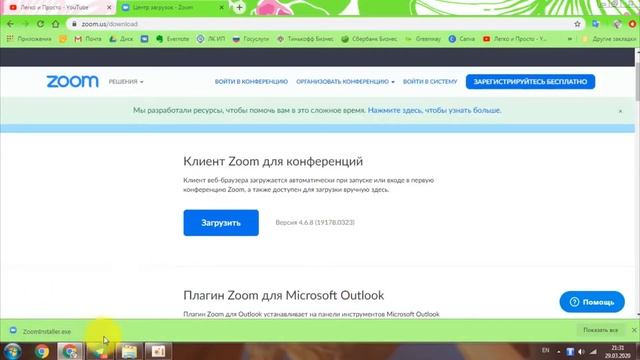Close the YouTube tab
This screenshot has height=360, width=640.
click(x=109, y=7)
